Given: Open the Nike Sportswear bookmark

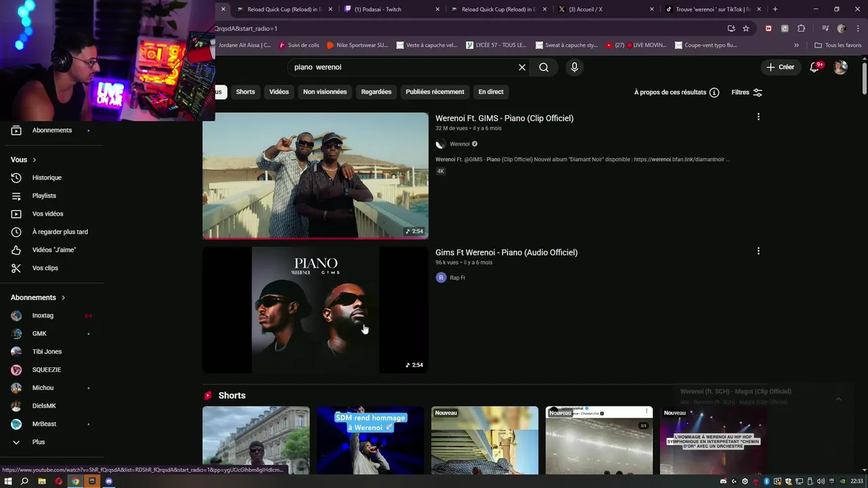Looking at the screenshot, I should (357, 45).
